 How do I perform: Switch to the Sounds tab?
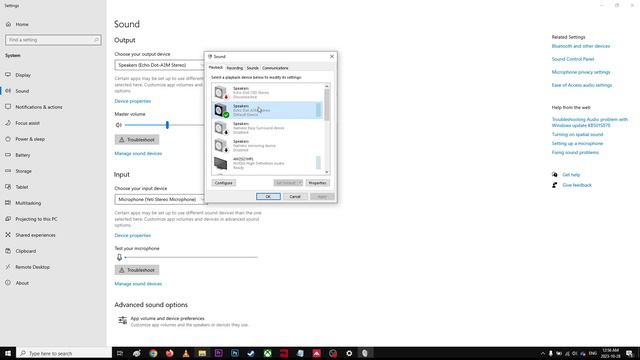click(x=253, y=68)
